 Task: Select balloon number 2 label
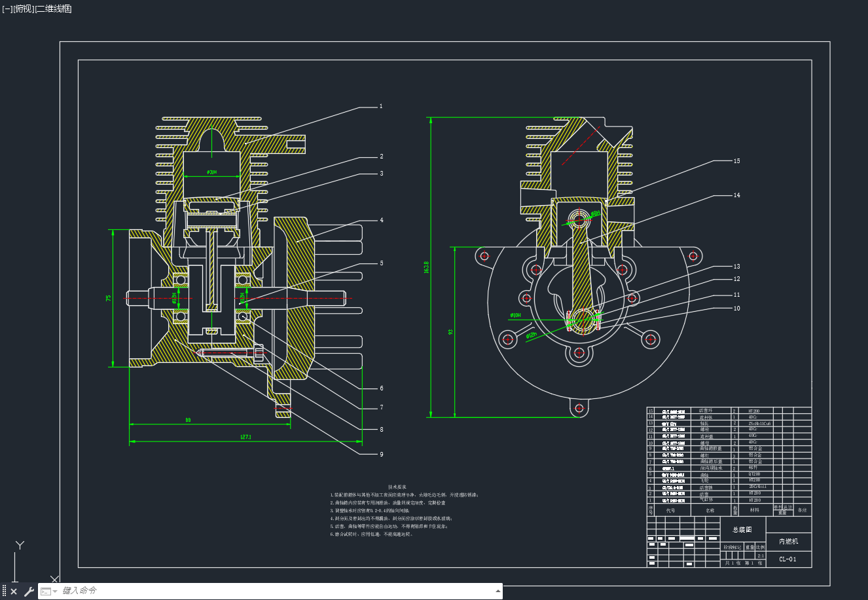click(x=382, y=157)
